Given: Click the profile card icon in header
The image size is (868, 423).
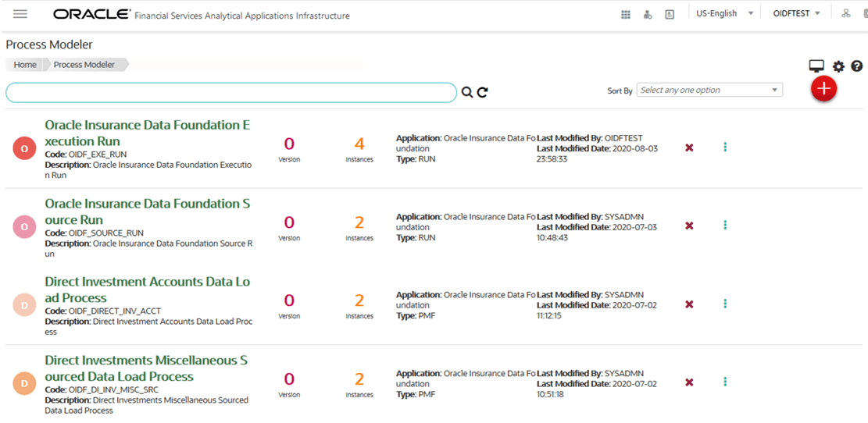Looking at the screenshot, I should 670,15.
